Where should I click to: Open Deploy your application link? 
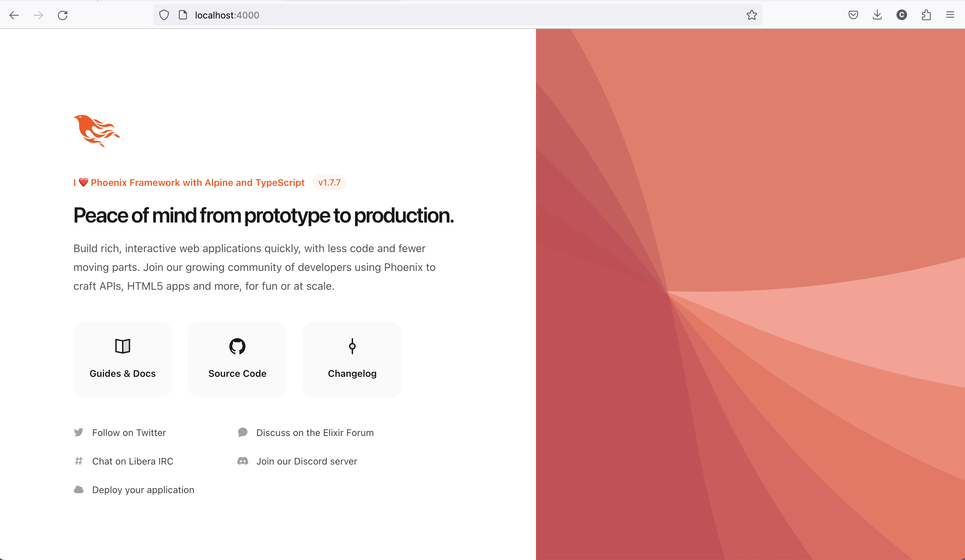[143, 490]
